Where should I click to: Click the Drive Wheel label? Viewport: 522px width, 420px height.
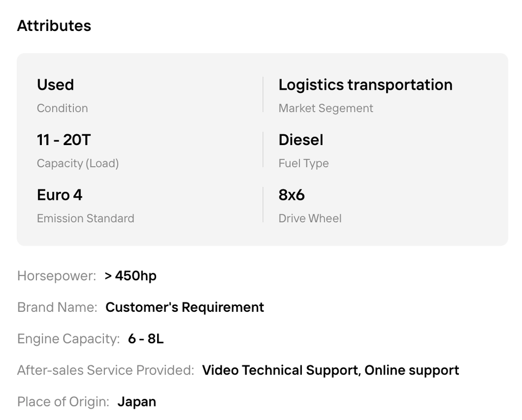coord(310,218)
